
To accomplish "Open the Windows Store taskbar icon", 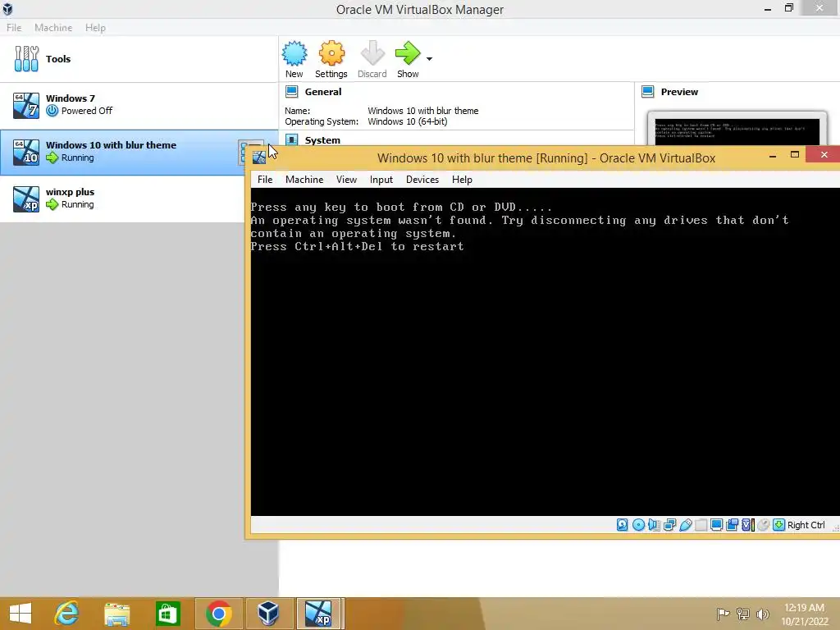I will 167,614.
